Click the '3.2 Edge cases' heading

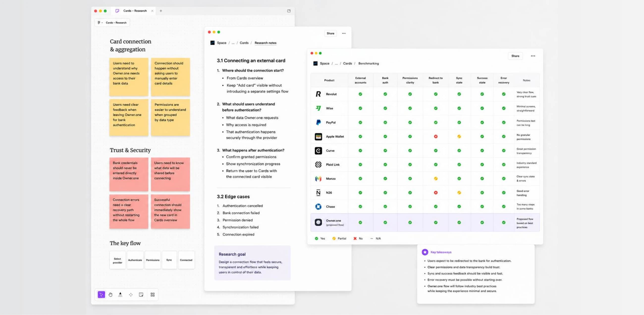click(x=233, y=196)
